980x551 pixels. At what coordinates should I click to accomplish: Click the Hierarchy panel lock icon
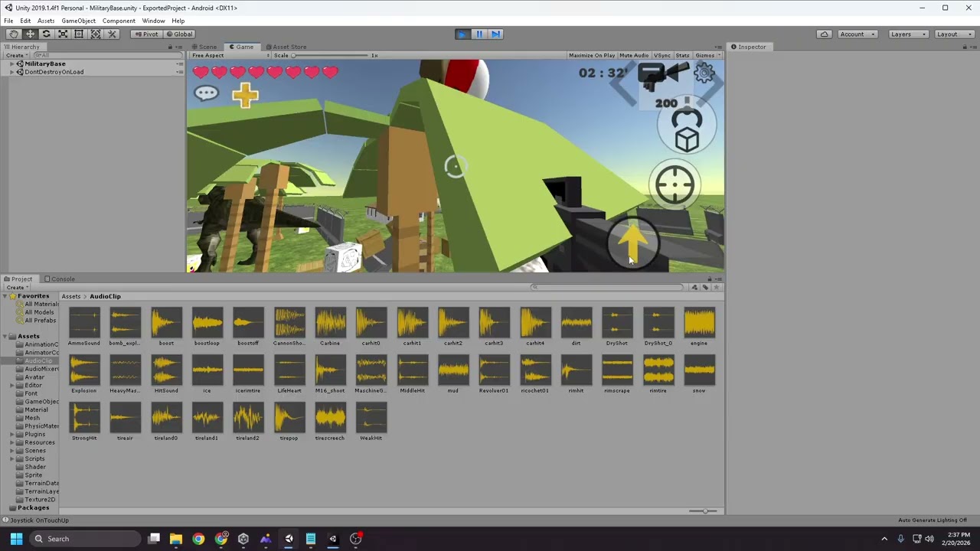(x=170, y=47)
